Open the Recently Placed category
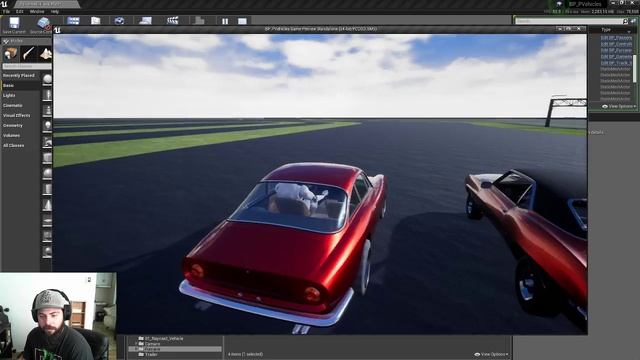Screen dimensions: 640x360 pyautogui.click(x=19, y=76)
